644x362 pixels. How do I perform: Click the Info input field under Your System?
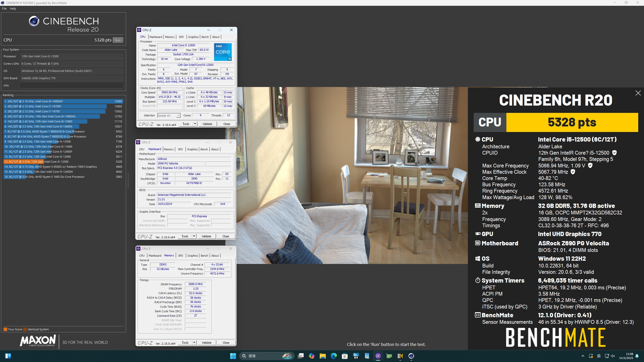[x=72, y=85]
